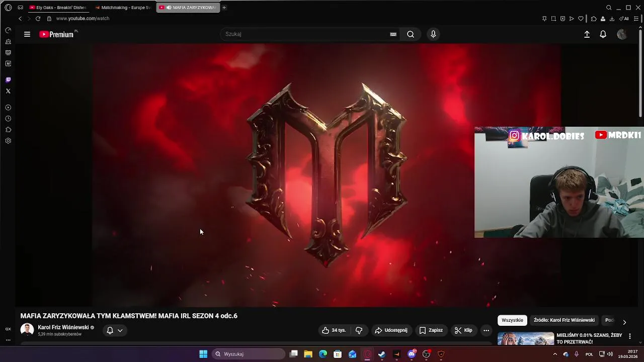Launch the Aria AI toolbar button
Image resolution: width=644 pixels, height=362 pixels.
[624, 19]
